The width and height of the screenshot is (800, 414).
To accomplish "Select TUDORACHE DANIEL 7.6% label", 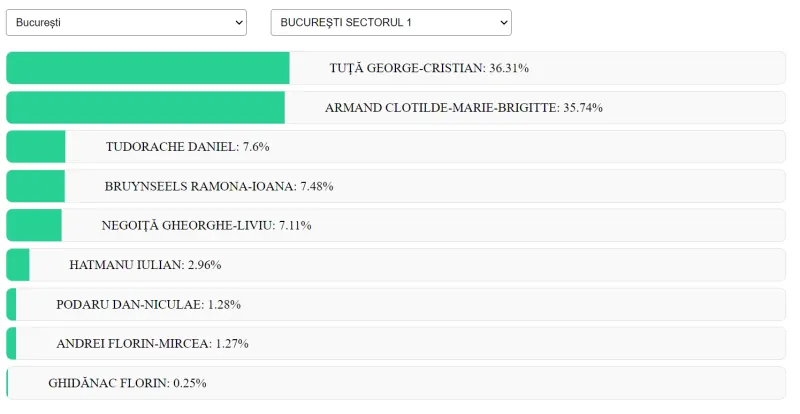I will [x=188, y=147].
